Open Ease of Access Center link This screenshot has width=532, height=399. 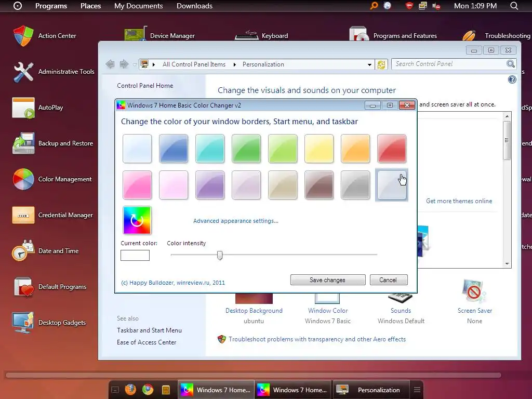click(147, 342)
